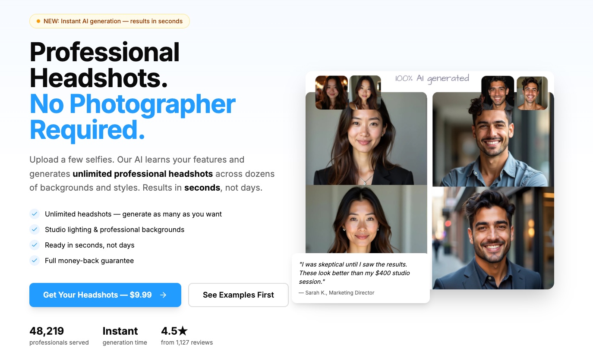Image resolution: width=593 pixels, height=364 pixels.
Task: Click Get Your Headshots — $9.99 button
Action: [x=105, y=295]
